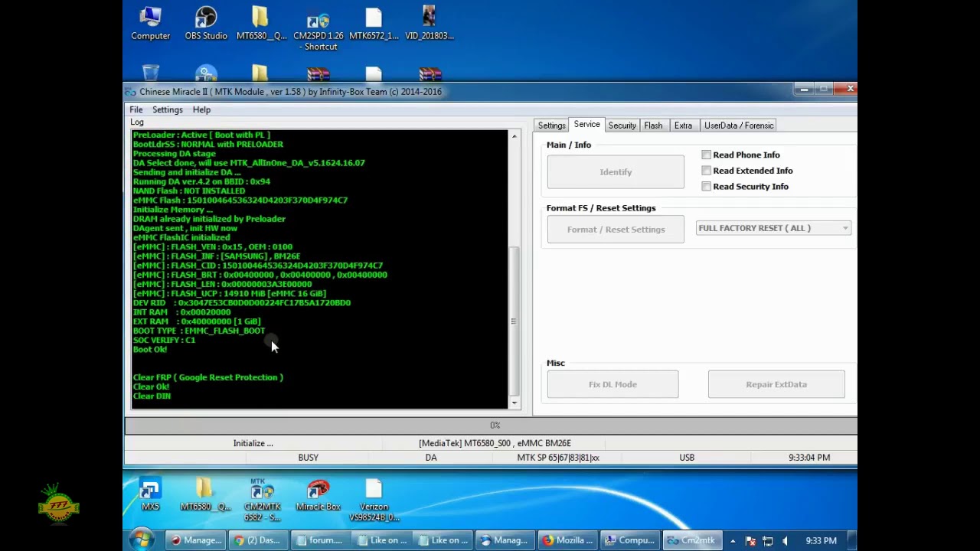Launch OBS Studio from the desktop
The height and width of the screenshot is (551, 980).
tap(205, 23)
